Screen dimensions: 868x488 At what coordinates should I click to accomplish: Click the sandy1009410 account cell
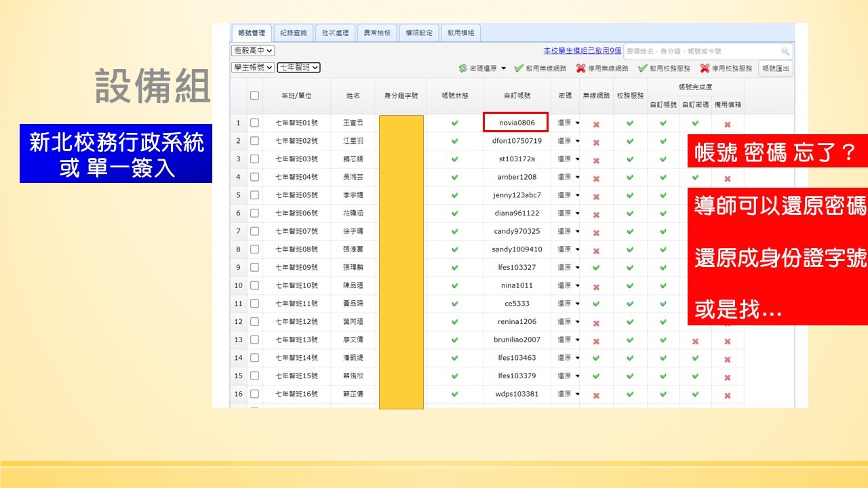517,249
